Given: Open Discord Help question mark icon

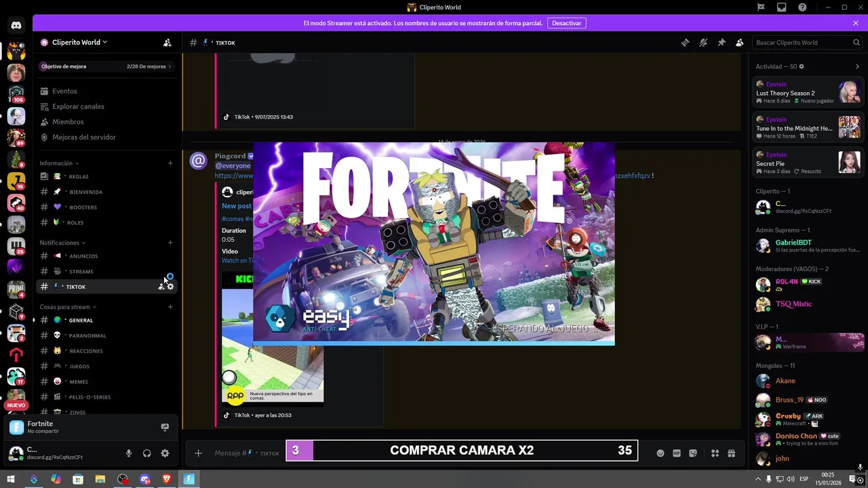Looking at the screenshot, I should (x=803, y=7).
